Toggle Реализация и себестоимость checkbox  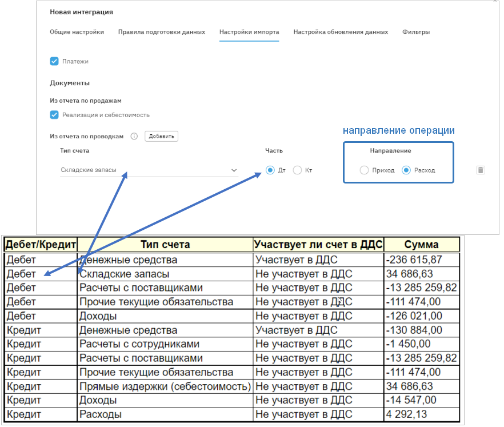(x=54, y=115)
